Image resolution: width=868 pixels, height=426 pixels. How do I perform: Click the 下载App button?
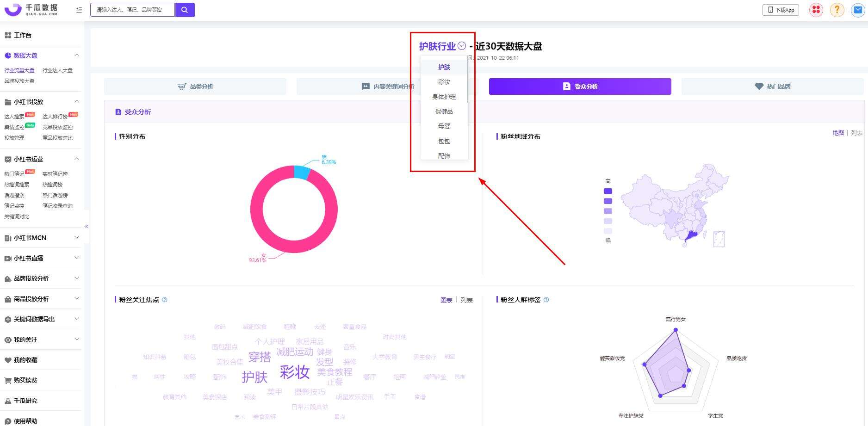pyautogui.click(x=781, y=10)
